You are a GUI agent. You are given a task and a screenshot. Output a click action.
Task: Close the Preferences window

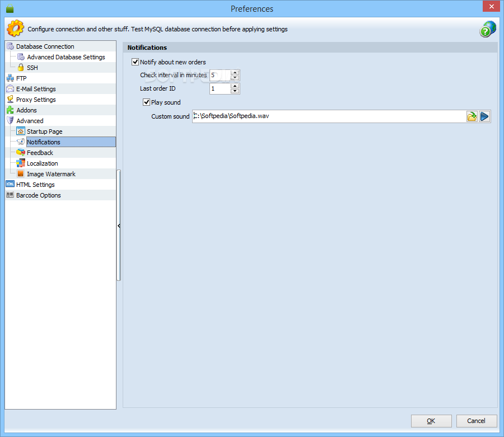coord(491,6)
